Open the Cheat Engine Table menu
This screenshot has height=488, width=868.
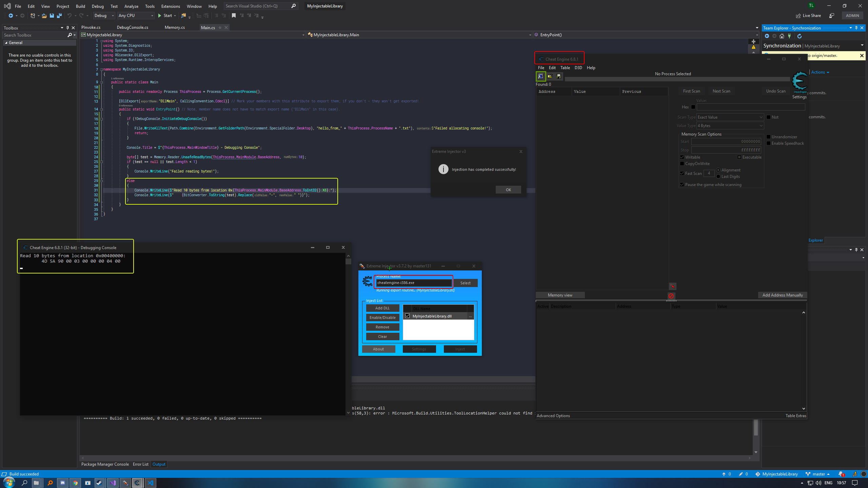click(565, 68)
